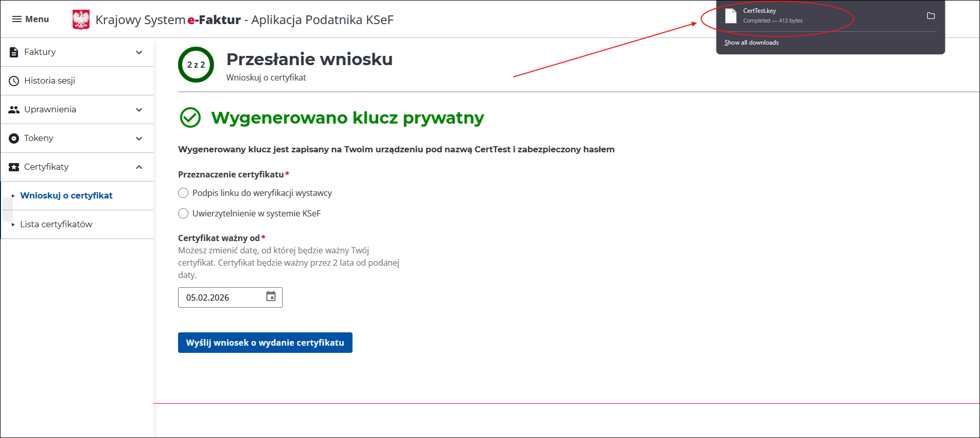Click the Wygenerowano klucz prywatny heading
980x438 pixels.
point(348,117)
